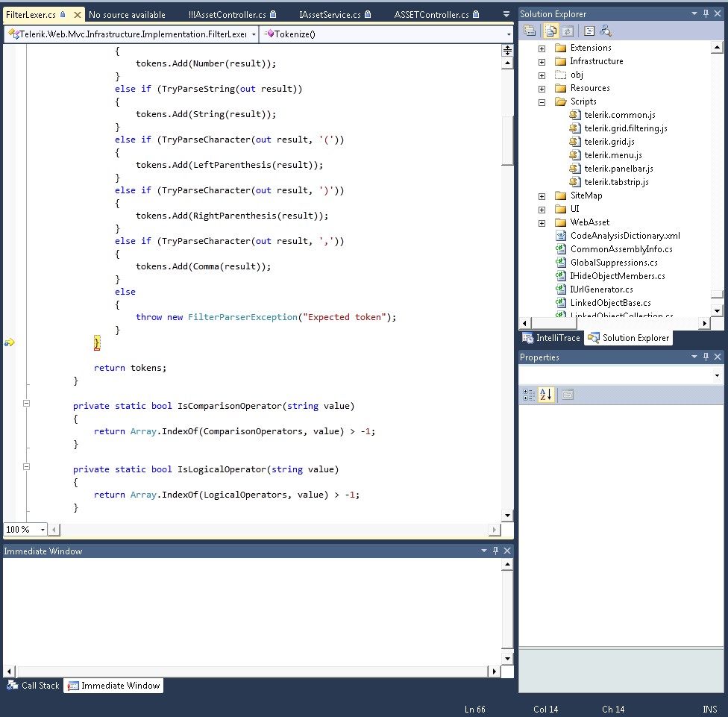Screen dimensions: 728x717
Task: Expand the Infrastructure folder node
Action: [542, 62]
